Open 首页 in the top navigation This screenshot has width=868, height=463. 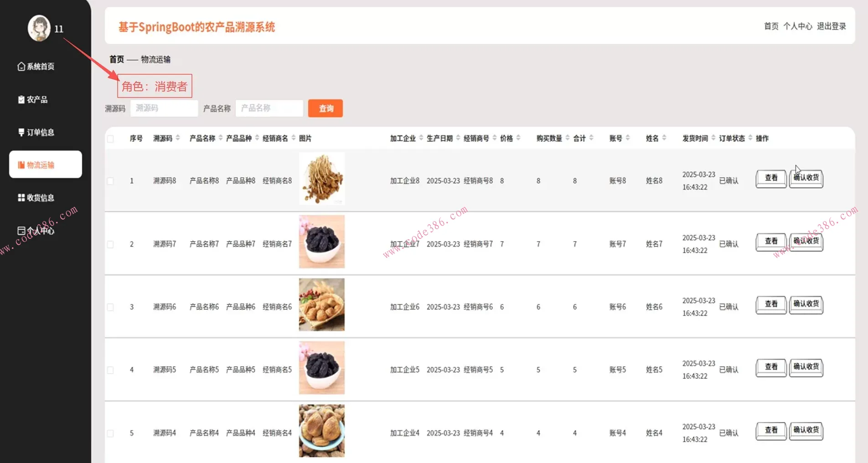point(771,26)
